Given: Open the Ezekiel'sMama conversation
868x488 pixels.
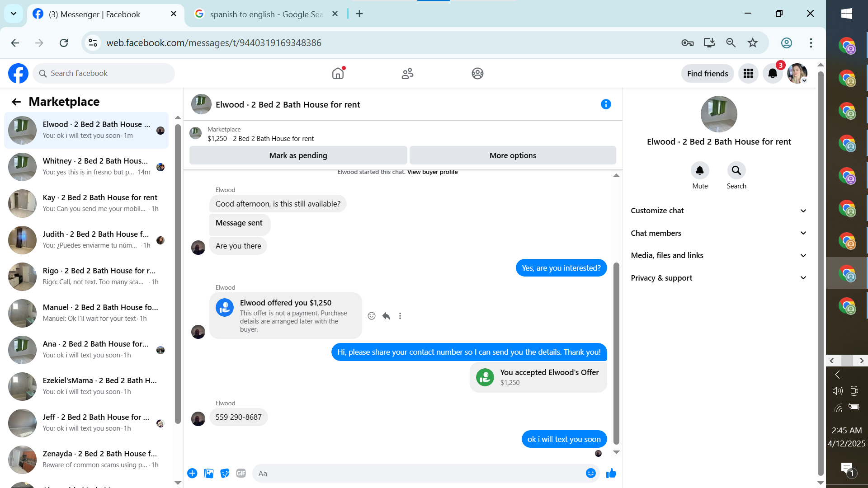Looking at the screenshot, I should [x=86, y=386].
